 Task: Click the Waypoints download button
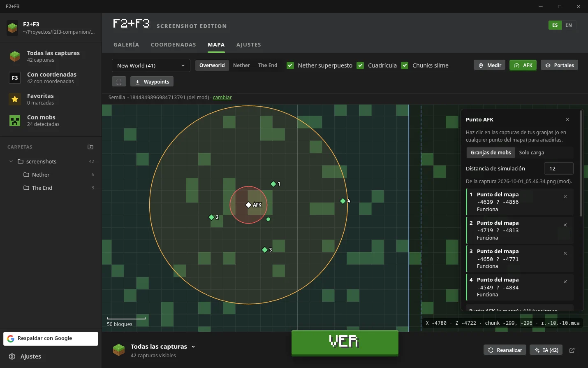pos(152,82)
